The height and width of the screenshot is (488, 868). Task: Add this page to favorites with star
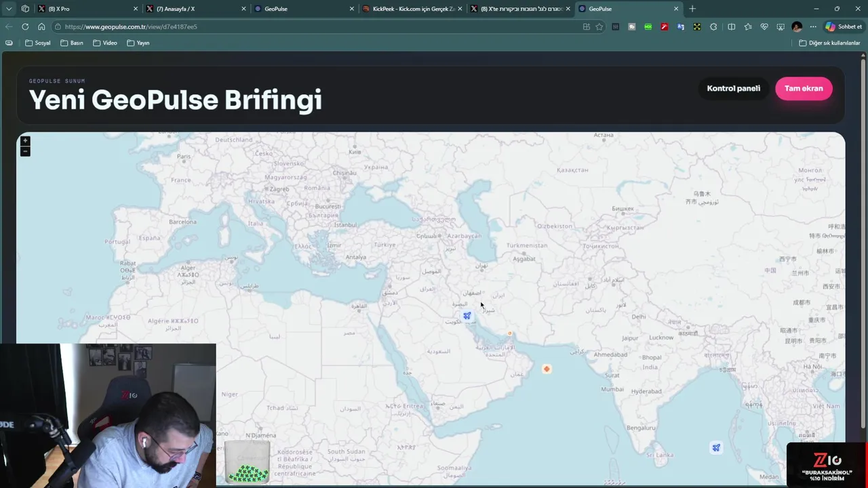pyautogui.click(x=599, y=26)
